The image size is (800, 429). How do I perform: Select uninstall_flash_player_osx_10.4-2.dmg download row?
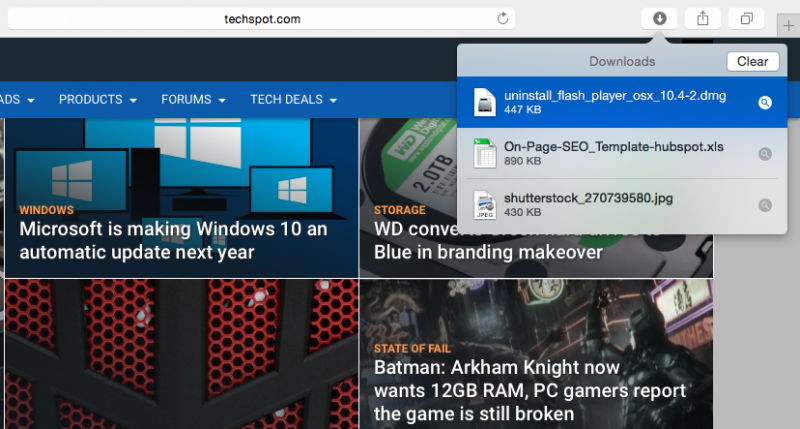click(622, 102)
